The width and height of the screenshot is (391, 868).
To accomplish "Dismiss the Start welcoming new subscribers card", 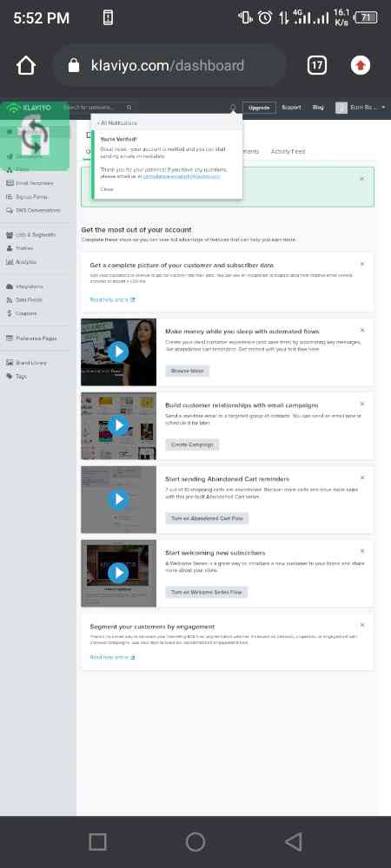I will point(362,551).
